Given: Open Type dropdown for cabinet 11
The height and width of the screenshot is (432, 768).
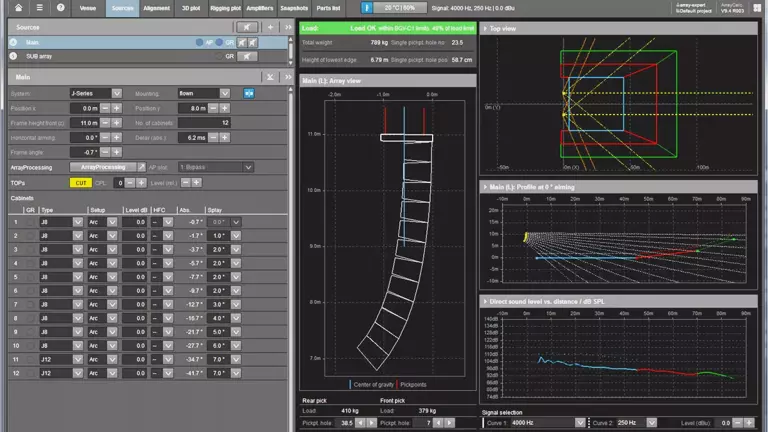Looking at the screenshot, I should tap(78, 360).
